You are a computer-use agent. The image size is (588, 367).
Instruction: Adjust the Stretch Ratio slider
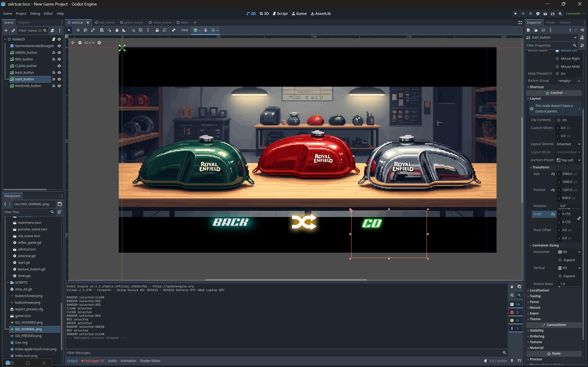click(568, 287)
